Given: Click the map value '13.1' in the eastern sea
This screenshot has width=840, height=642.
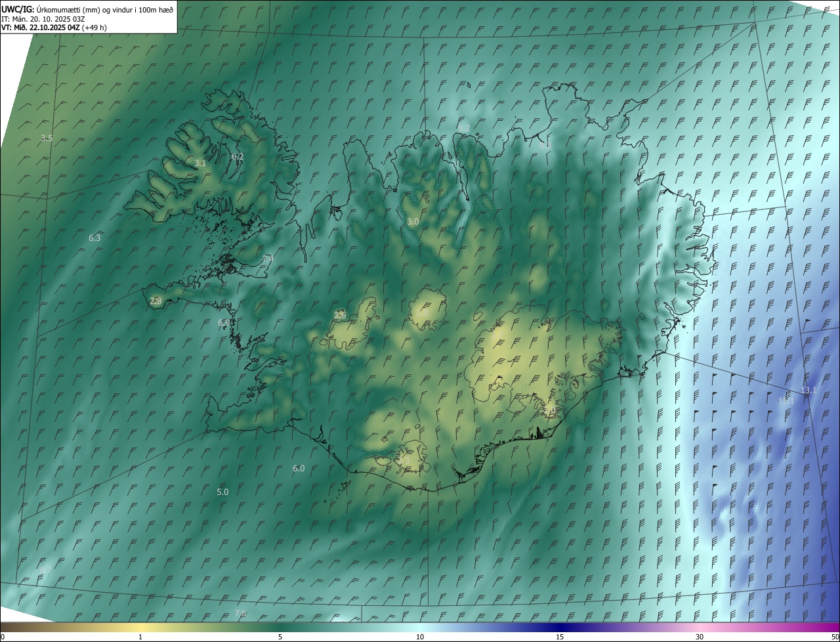Looking at the screenshot, I should click(808, 390).
